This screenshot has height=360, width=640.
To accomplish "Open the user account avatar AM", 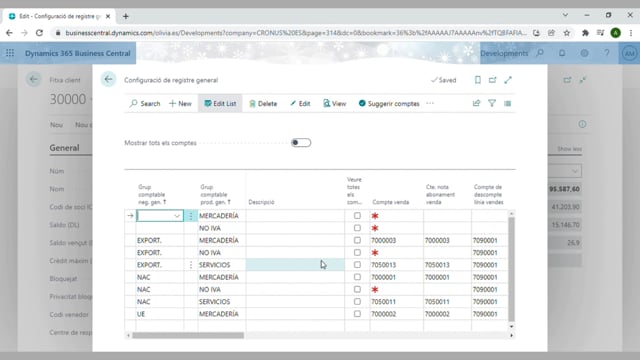I will (629, 53).
